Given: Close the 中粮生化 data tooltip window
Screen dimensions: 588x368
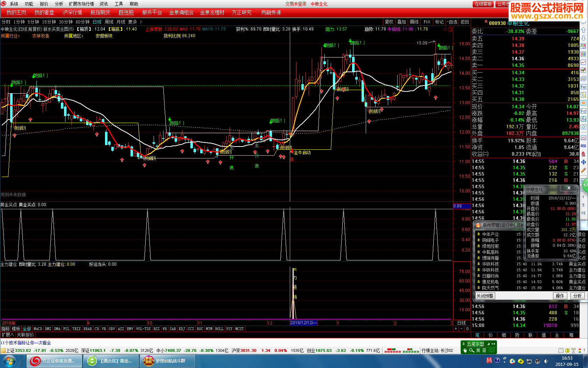Looking at the screenshot, I should 569,188.
